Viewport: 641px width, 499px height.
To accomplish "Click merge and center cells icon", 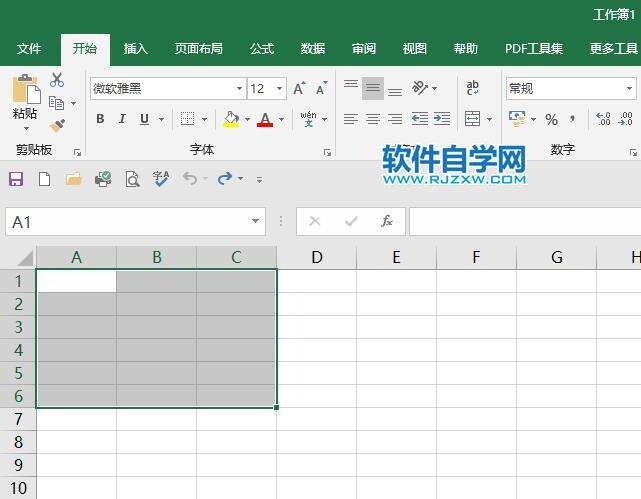I will (473, 119).
